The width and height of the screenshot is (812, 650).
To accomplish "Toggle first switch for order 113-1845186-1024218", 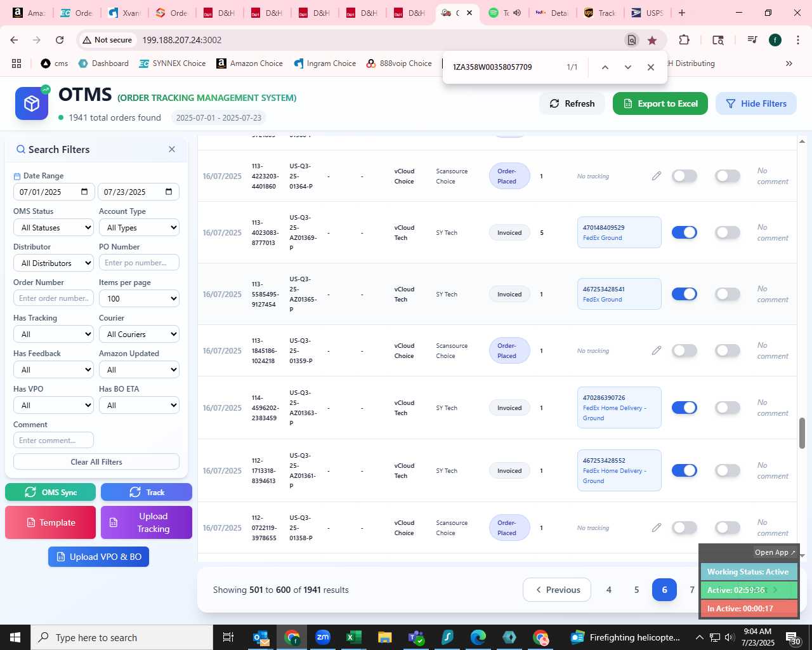I will 684,350.
